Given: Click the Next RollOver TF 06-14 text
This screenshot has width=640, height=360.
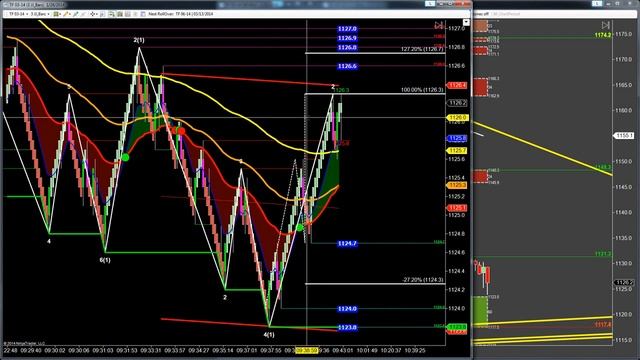Looking at the screenshot, I should (181, 14).
